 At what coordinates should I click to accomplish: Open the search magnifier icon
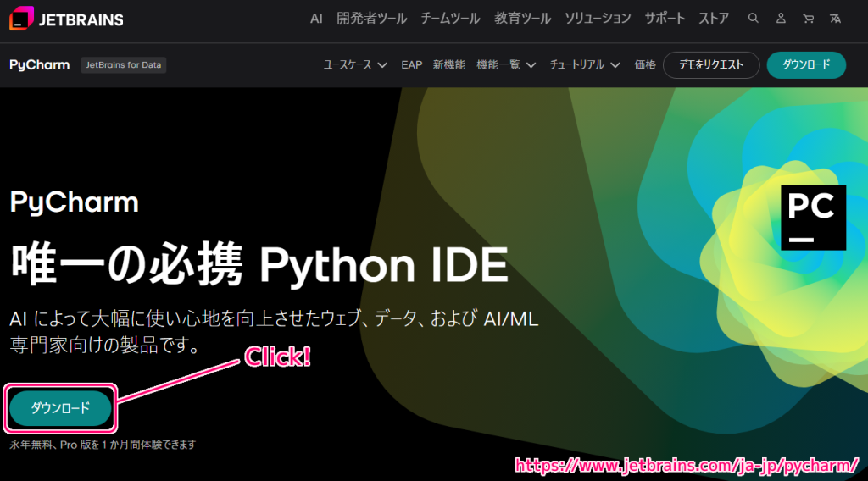[x=753, y=19]
